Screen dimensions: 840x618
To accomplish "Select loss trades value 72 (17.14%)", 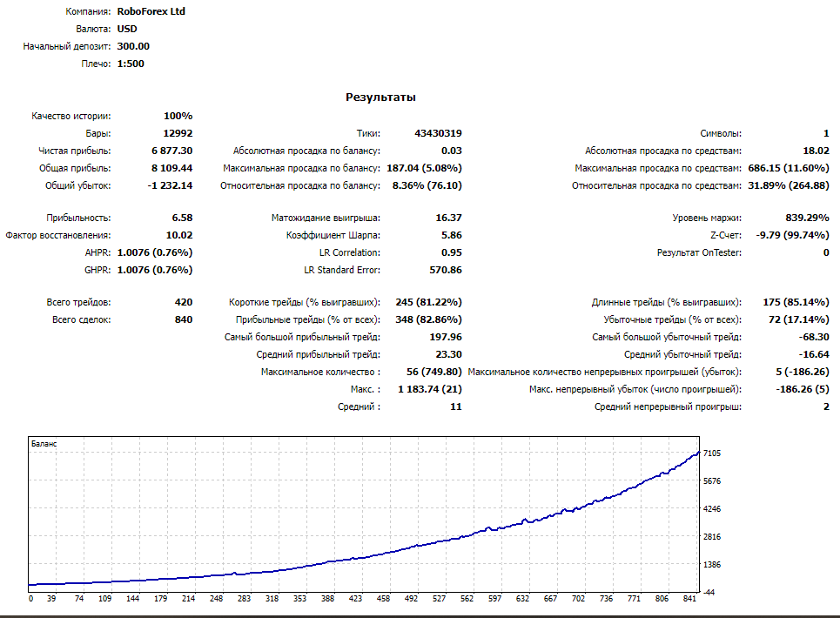I will [799, 319].
